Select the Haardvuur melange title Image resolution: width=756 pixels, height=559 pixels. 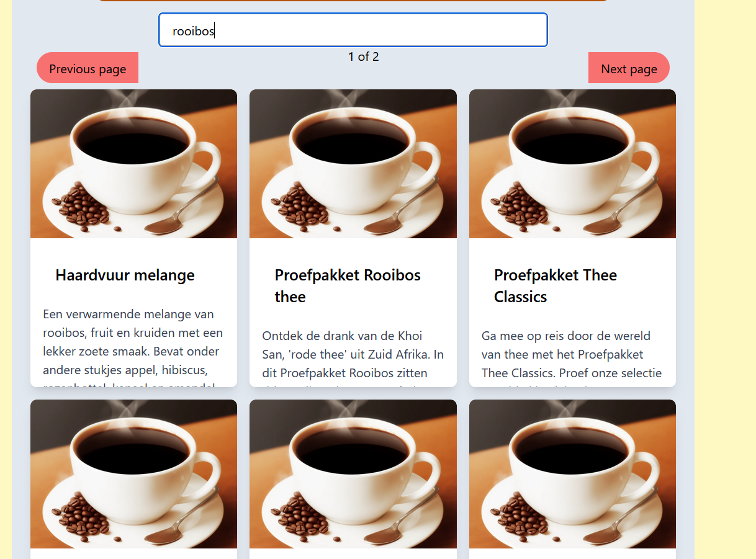pos(125,275)
